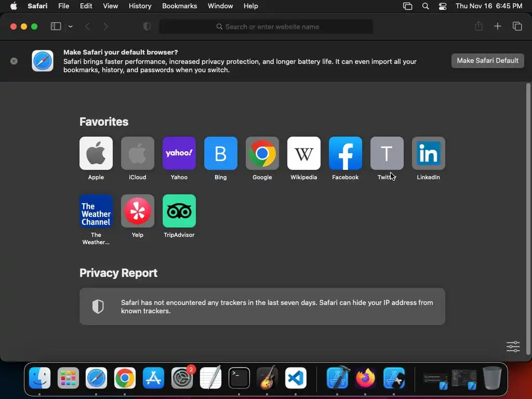Screen dimensions: 532x399
Task: Show tab overview
Action: 517,26
